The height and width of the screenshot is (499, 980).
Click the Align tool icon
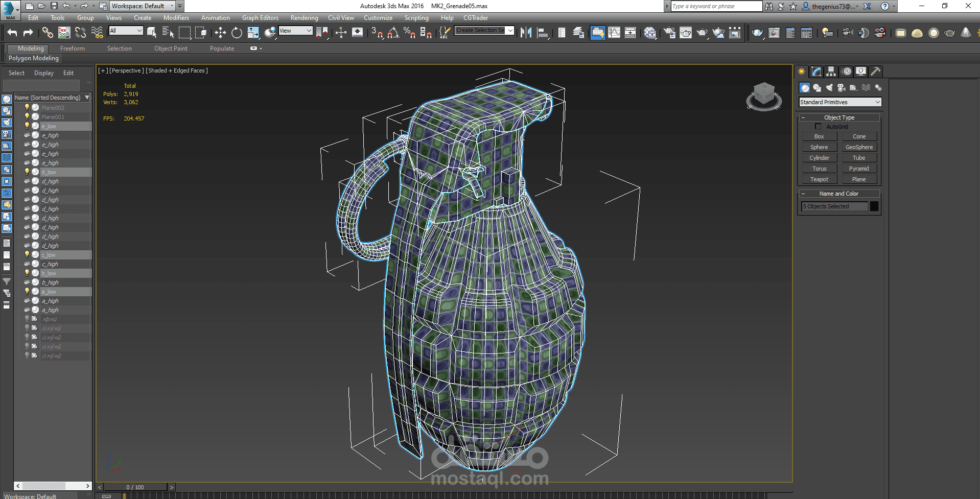tap(542, 33)
